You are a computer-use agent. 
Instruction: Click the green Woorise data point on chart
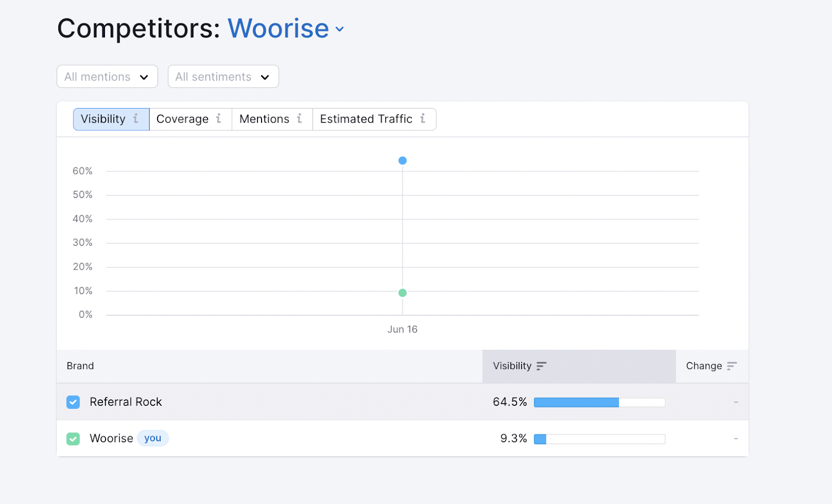point(402,293)
